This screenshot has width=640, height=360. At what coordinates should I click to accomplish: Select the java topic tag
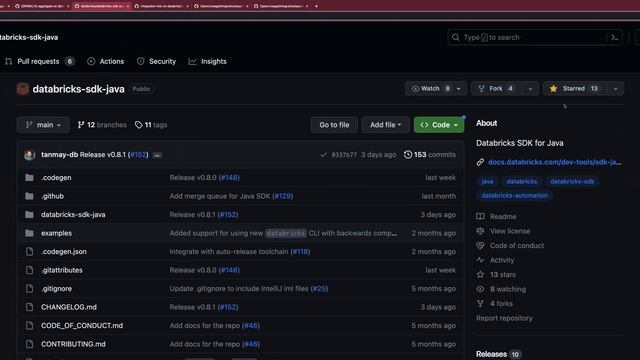(x=487, y=181)
